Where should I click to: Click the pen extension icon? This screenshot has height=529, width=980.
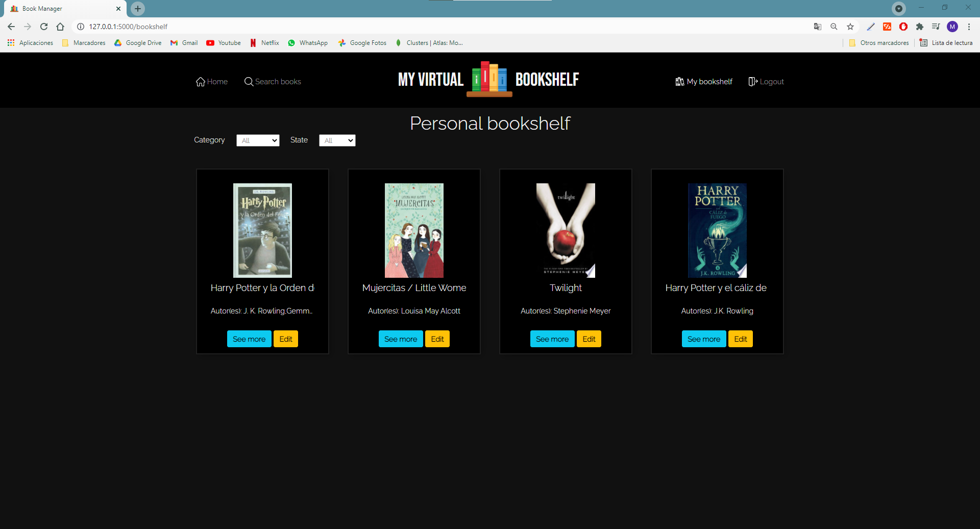coord(871,27)
